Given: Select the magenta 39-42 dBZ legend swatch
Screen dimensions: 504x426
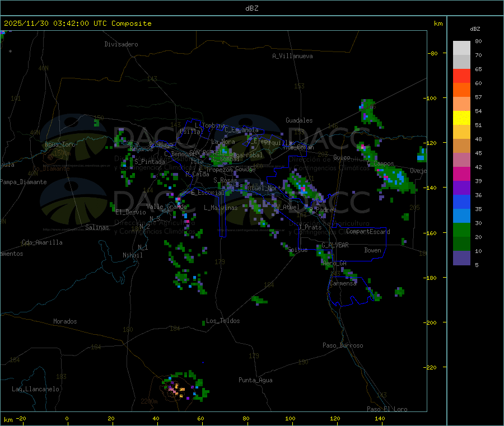Looking at the screenshot, I should tap(461, 174).
